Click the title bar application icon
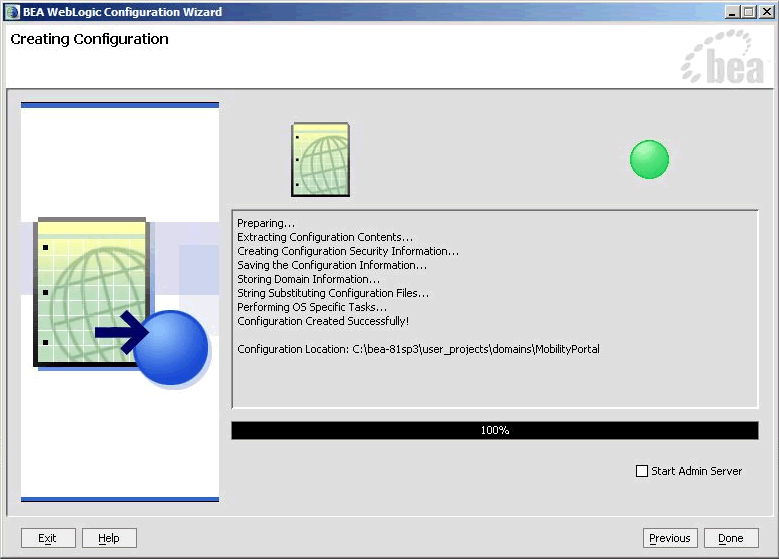Image resolution: width=779 pixels, height=559 pixels. tap(12, 12)
